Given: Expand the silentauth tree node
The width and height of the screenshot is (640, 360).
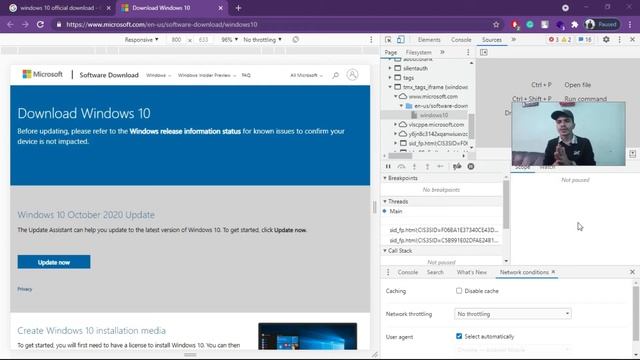Looking at the screenshot, I should pyautogui.click(x=390, y=68).
